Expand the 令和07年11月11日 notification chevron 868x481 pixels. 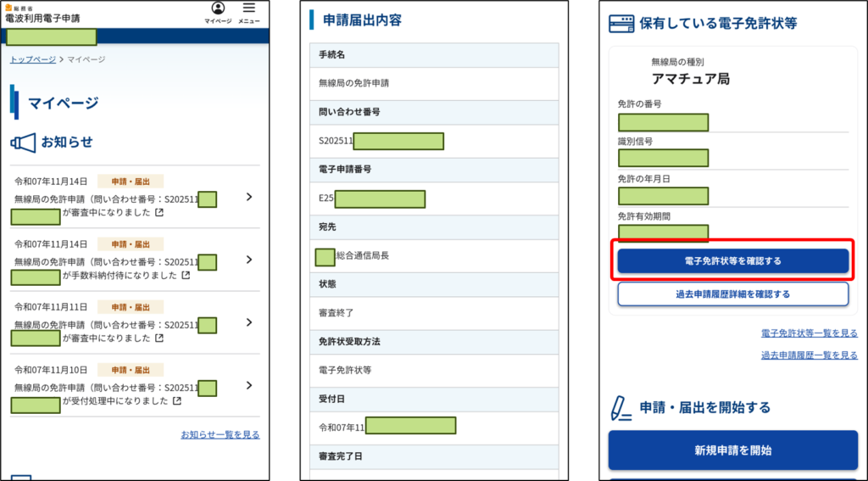tap(248, 322)
